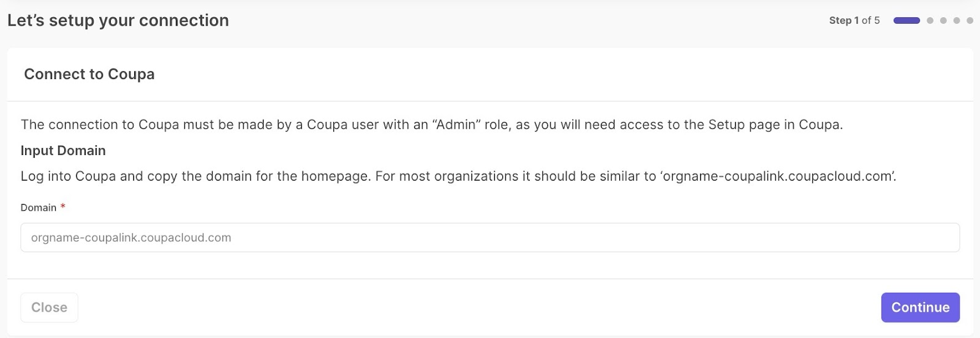Viewport: 980px width, 338px height.
Task: Click the "Domain" field label
Action: coord(39,208)
